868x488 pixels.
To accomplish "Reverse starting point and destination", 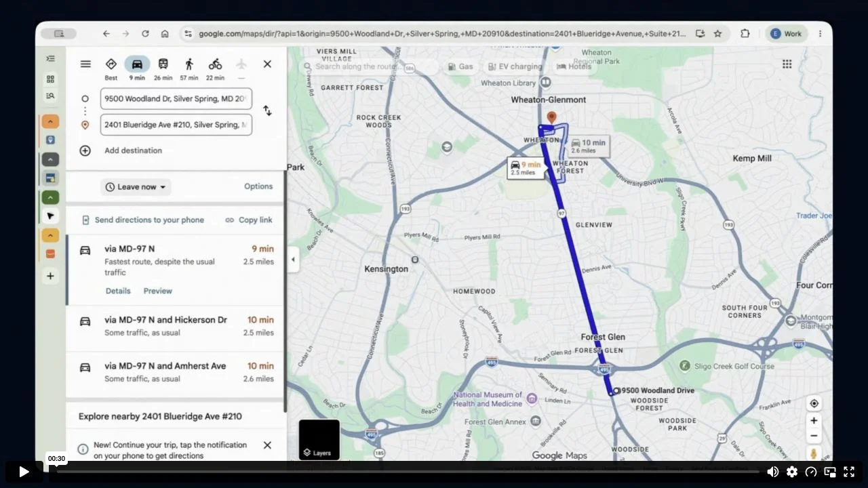I will coord(267,110).
